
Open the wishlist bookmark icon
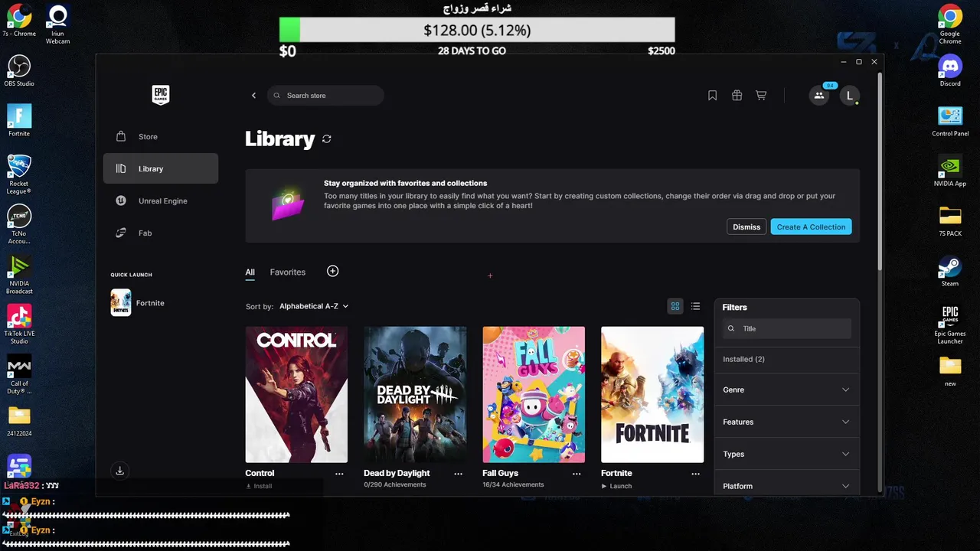[712, 96]
